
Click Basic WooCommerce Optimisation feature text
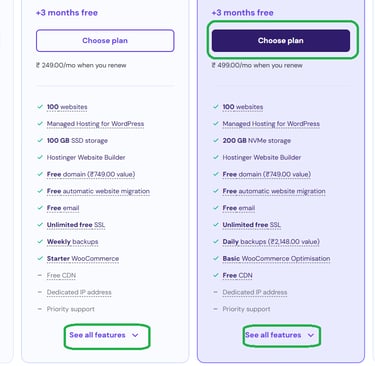click(x=276, y=258)
